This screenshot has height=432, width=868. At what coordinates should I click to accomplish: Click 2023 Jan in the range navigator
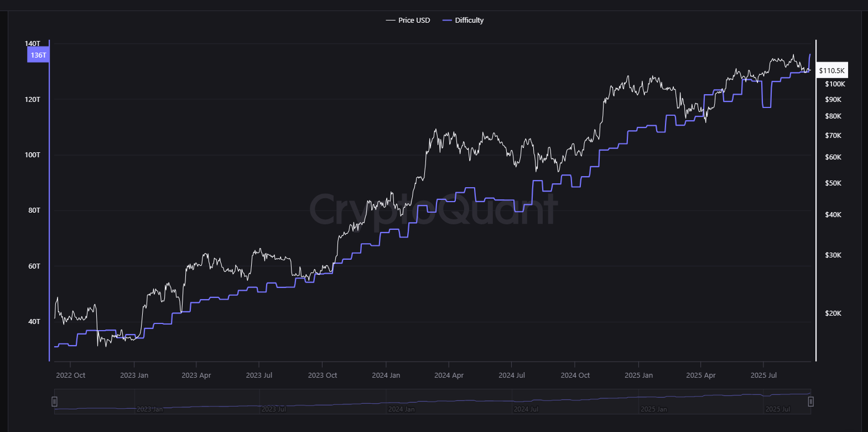pyautogui.click(x=149, y=409)
